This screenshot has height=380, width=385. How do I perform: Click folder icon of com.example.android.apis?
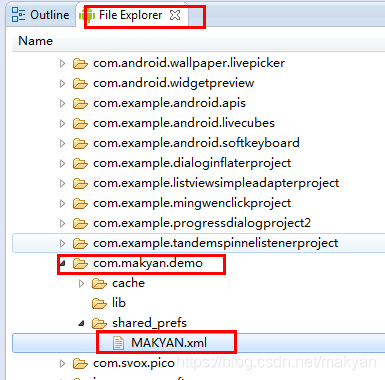(x=80, y=103)
